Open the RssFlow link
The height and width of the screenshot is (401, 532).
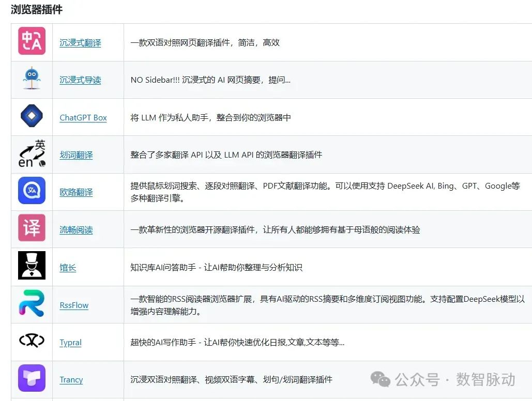click(x=74, y=305)
